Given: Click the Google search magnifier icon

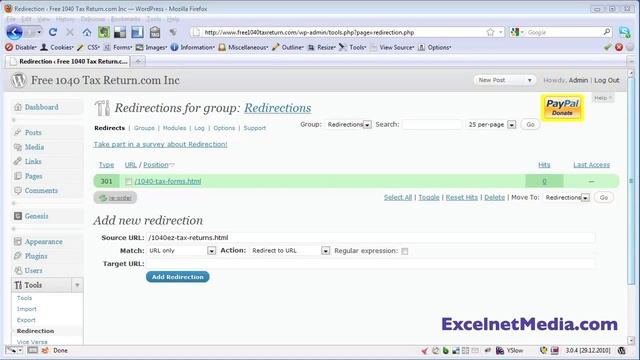Looking at the screenshot, I should 607,32.
